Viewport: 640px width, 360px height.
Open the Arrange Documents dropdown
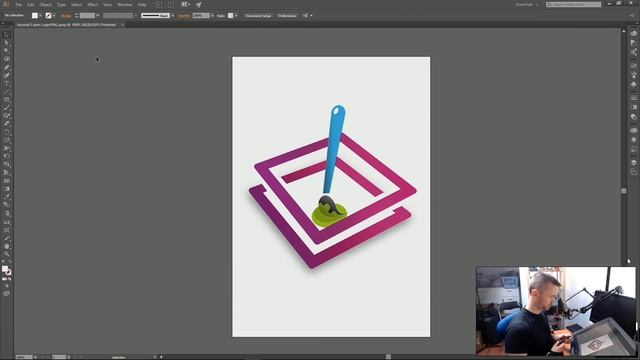pyautogui.click(x=186, y=4)
